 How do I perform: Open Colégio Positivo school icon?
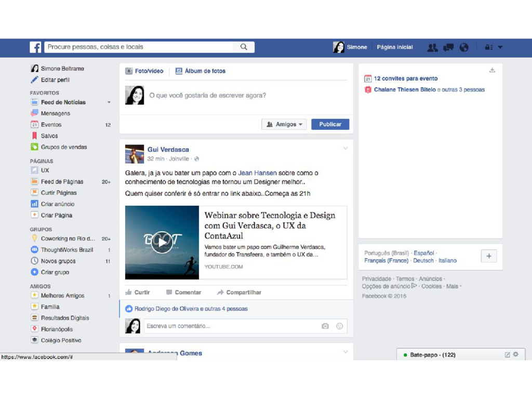pos(34,340)
